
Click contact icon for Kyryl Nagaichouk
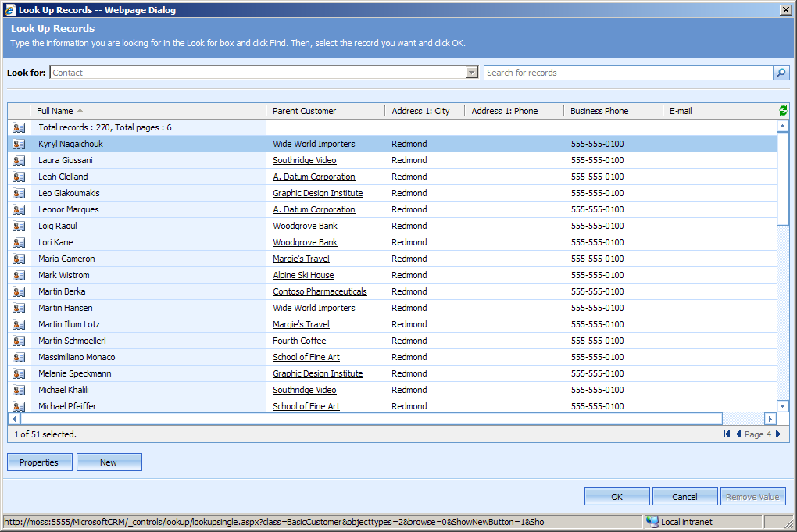tap(19, 144)
